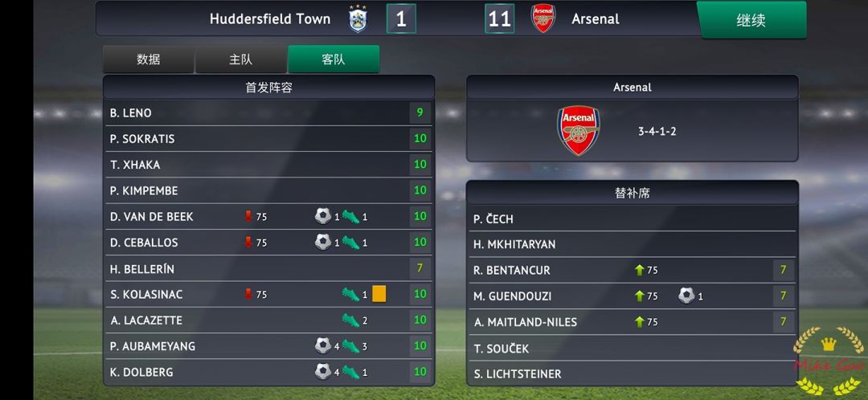868x400 pixels.
Task: Click the goal ball icon beside Guendouzi
Action: 686,296
